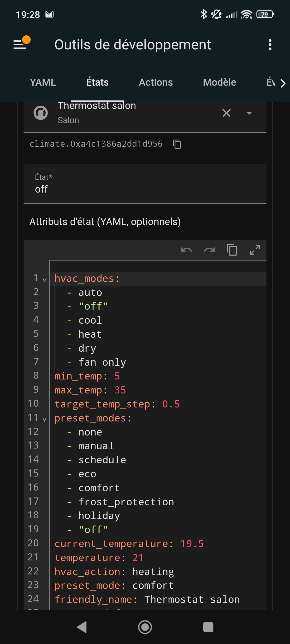Switch to the YAML tab
Screen dimensions: 290x644
[x=43, y=82]
